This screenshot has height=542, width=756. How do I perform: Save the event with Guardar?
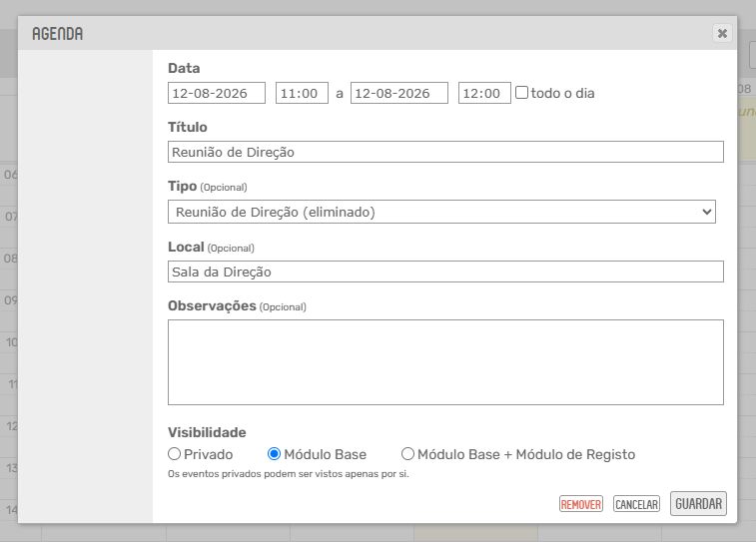coord(698,503)
